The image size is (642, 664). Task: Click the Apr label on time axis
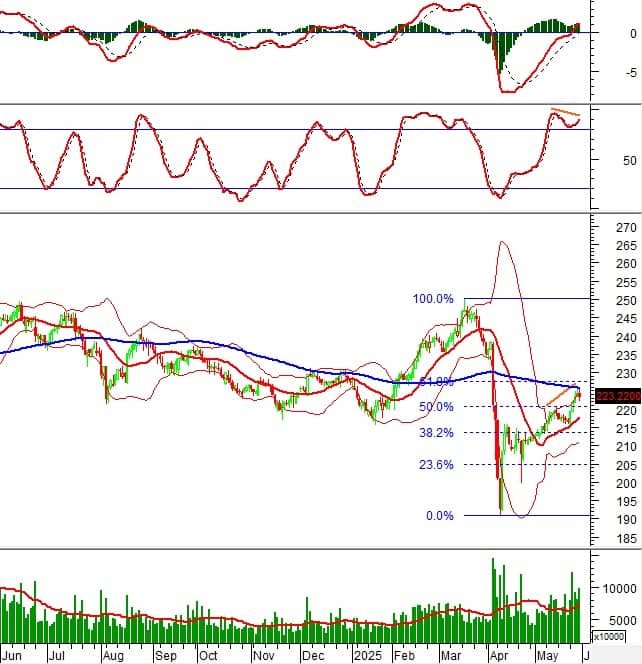tap(499, 656)
